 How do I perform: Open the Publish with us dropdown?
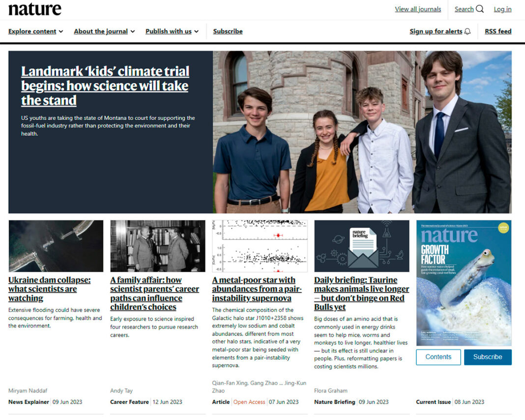click(x=172, y=31)
